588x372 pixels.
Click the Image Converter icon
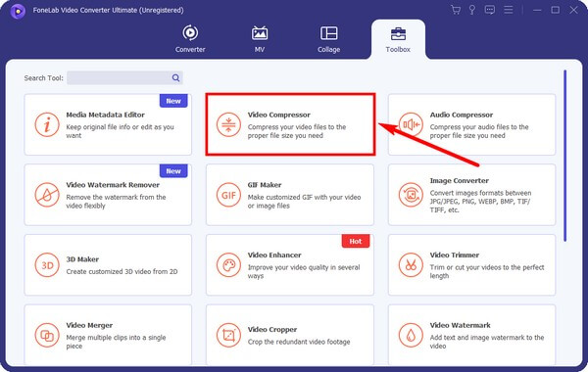(x=411, y=195)
